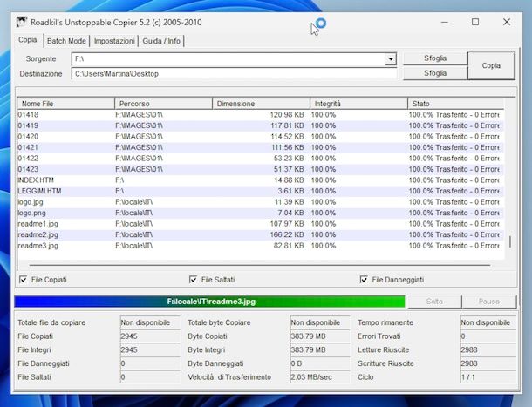Toggle the File Saltati checkbox
This screenshot has width=532, height=407.
193,280
